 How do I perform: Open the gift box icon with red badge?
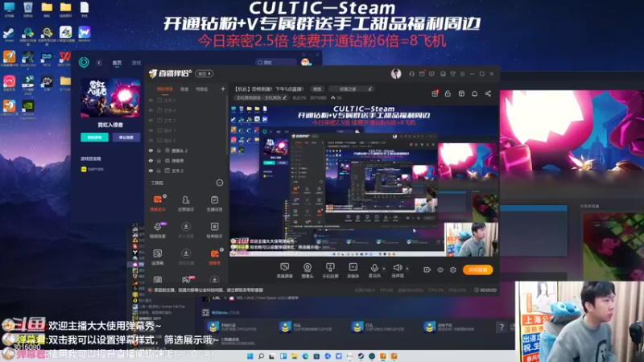coord(435,93)
